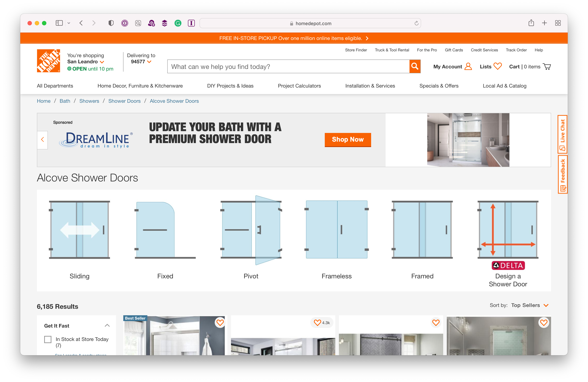Open the DreamLine shower door banner image

tap(468, 140)
